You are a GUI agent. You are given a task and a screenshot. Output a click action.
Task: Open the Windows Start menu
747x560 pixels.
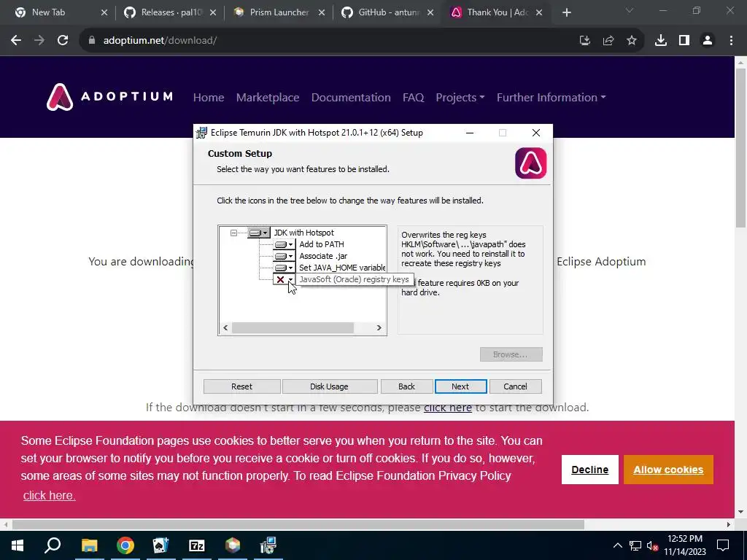(x=18, y=545)
